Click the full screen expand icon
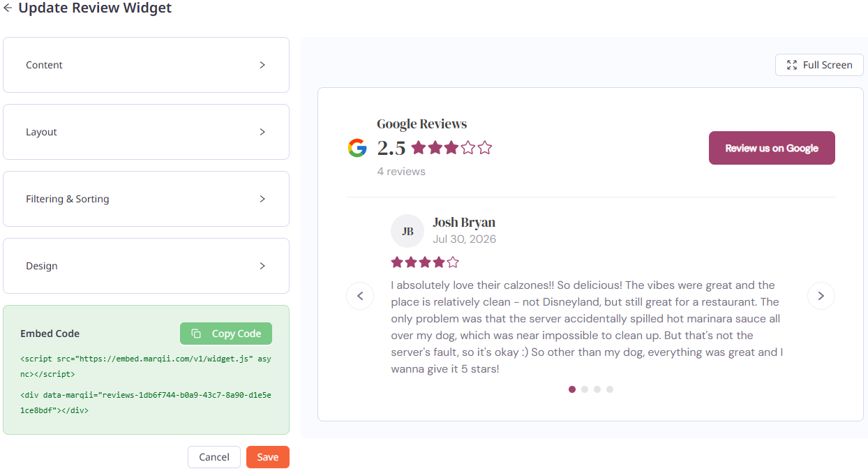The width and height of the screenshot is (868, 471). click(792, 65)
